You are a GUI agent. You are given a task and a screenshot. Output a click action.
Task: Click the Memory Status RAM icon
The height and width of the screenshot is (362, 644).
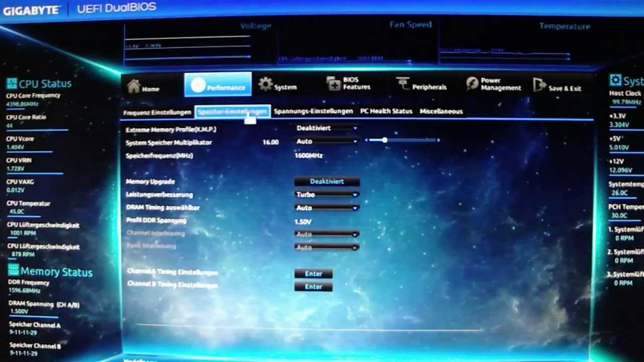pos(14,270)
